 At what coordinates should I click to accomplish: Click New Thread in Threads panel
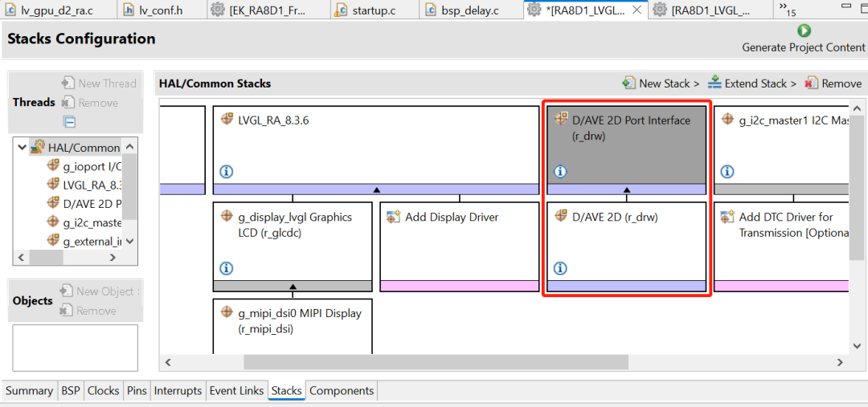coord(99,83)
